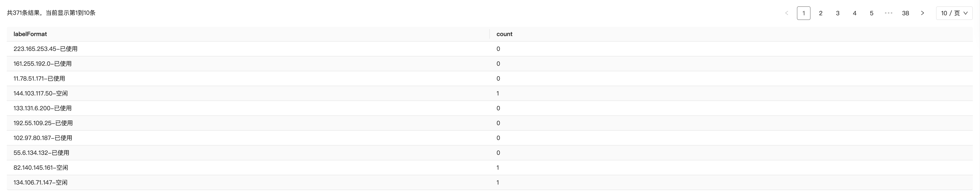Viewport: 980px width, 196px height.
Task: Go to page 3
Action: (837, 13)
